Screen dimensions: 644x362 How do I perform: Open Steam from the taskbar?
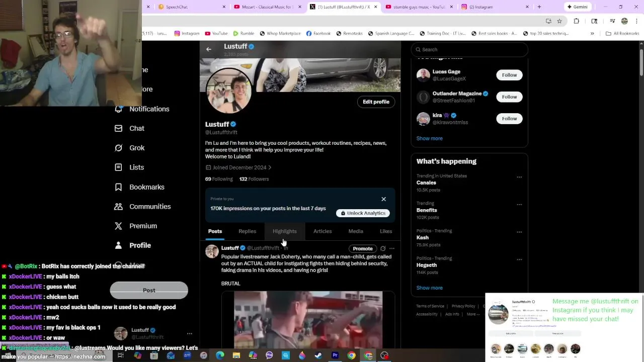pos(318,355)
